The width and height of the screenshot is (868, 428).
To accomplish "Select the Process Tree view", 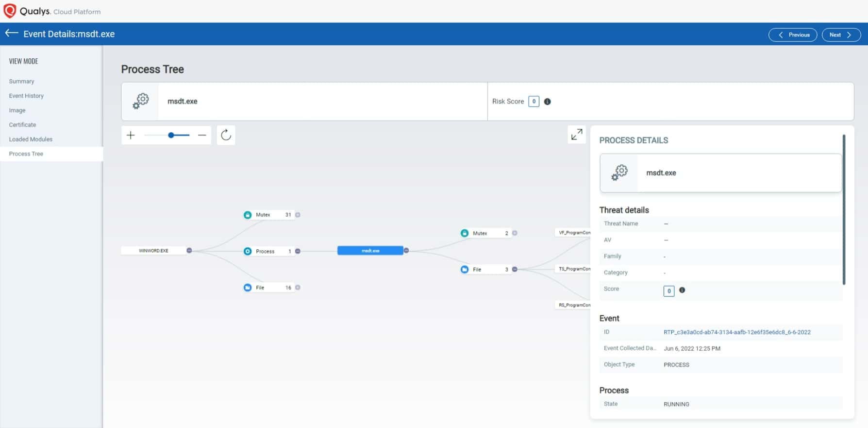I will click(x=26, y=154).
